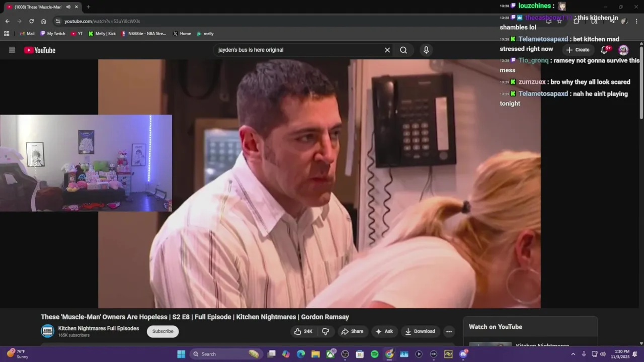
Task: Open the My Twitch bookmark
Action: click(x=53, y=34)
